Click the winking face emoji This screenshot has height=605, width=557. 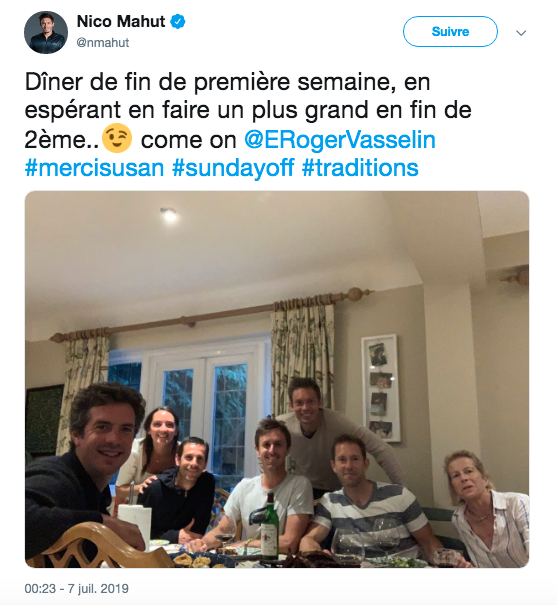click(117, 138)
